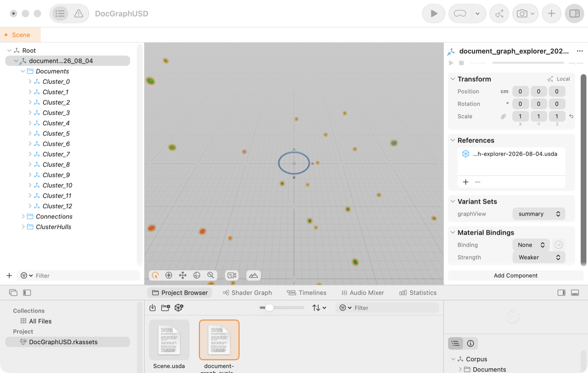Click the viewport camera button
Image resolution: width=588 pixels, height=373 pixels.
(x=232, y=275)
